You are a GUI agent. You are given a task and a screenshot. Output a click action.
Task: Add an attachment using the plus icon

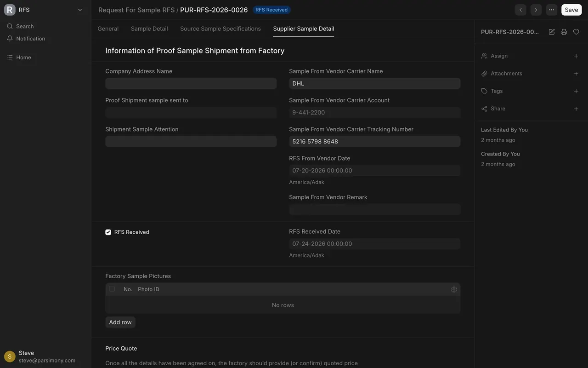pyautogui.click(x=576, y=74)
